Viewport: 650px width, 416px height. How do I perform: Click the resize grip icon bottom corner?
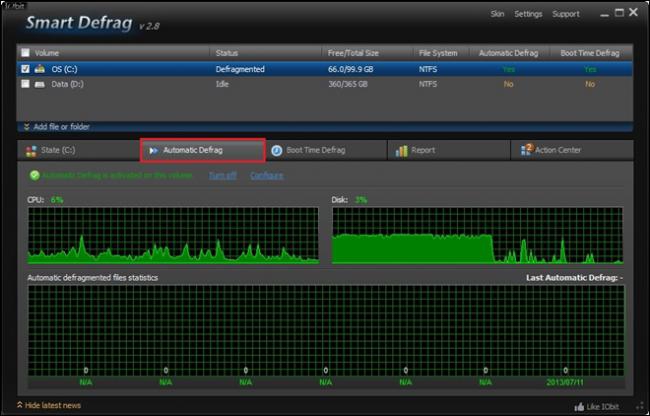640,406
